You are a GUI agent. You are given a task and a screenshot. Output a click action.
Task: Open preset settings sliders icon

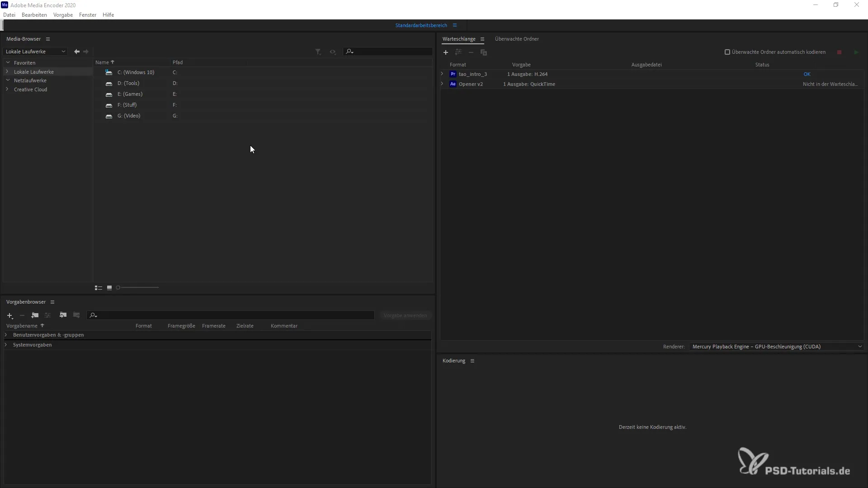tap(47, 315)
